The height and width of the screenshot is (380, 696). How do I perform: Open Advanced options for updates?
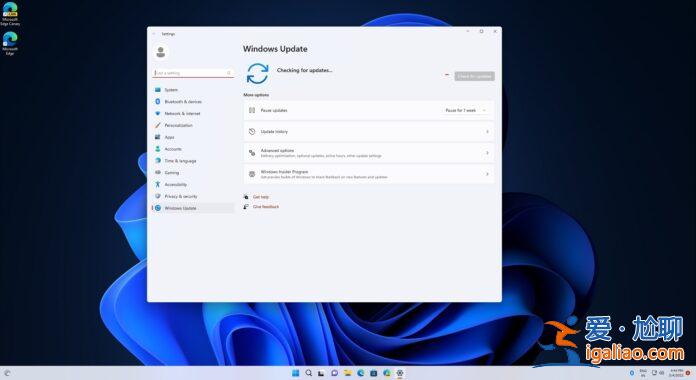[x=369, y=153]
